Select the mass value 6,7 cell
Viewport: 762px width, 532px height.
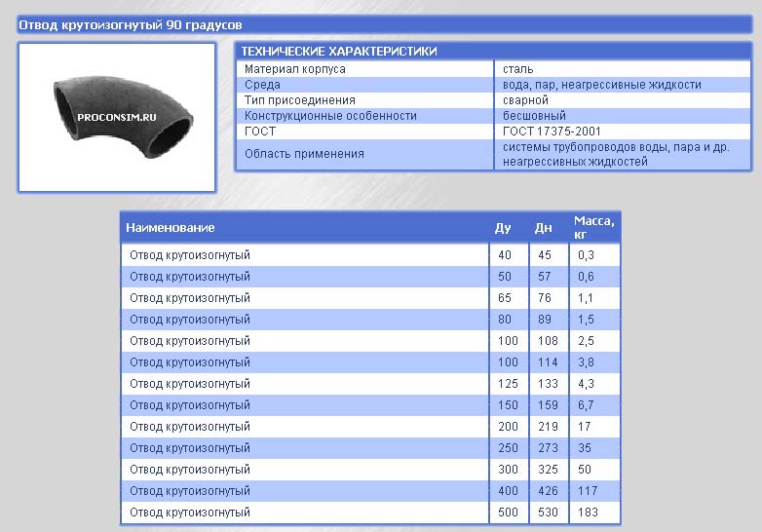click(586, 405)
